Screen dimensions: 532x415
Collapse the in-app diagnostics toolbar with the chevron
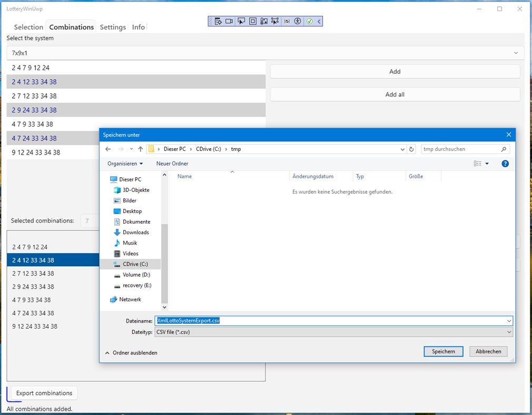(x=319, y=21)
